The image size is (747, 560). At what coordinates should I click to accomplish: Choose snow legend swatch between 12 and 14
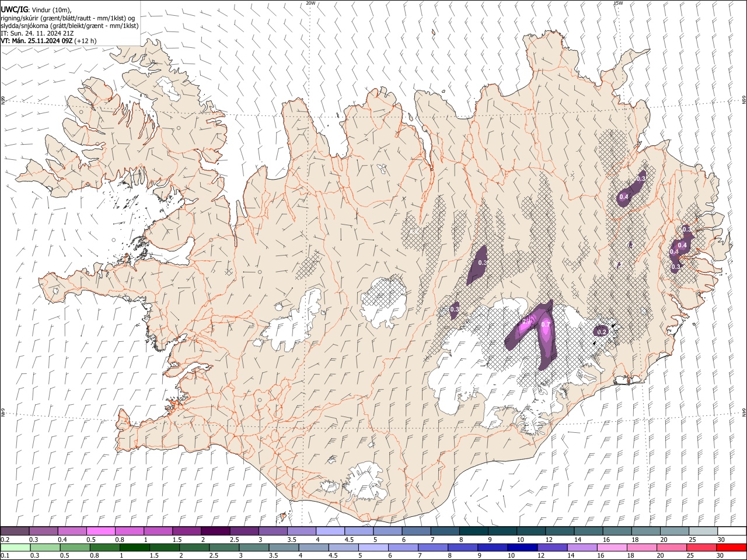point(559,531)
